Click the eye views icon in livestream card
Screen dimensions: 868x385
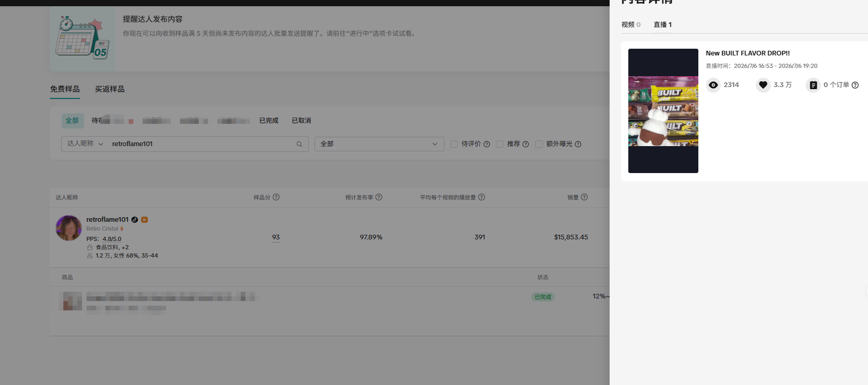713,85
